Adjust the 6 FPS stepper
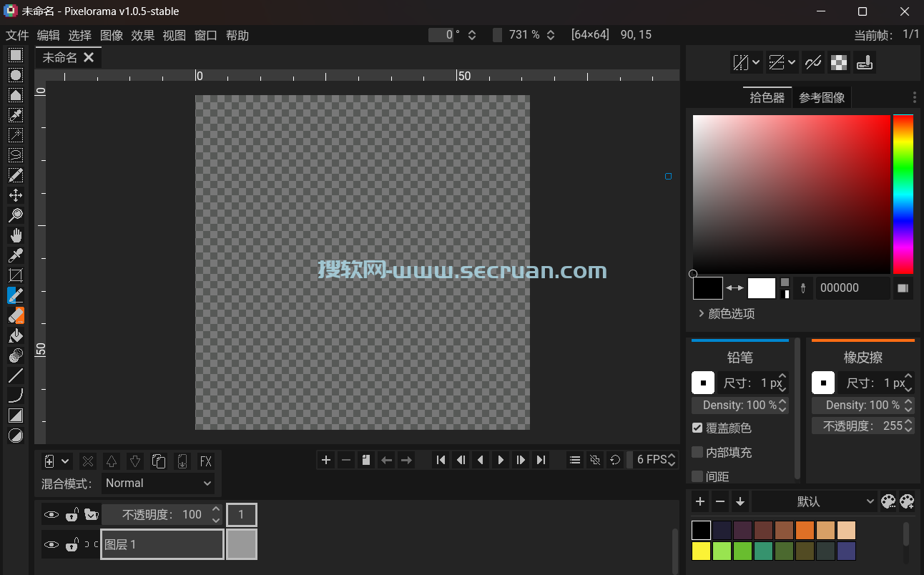The image size is (924, 575). [x=672, y=460]
